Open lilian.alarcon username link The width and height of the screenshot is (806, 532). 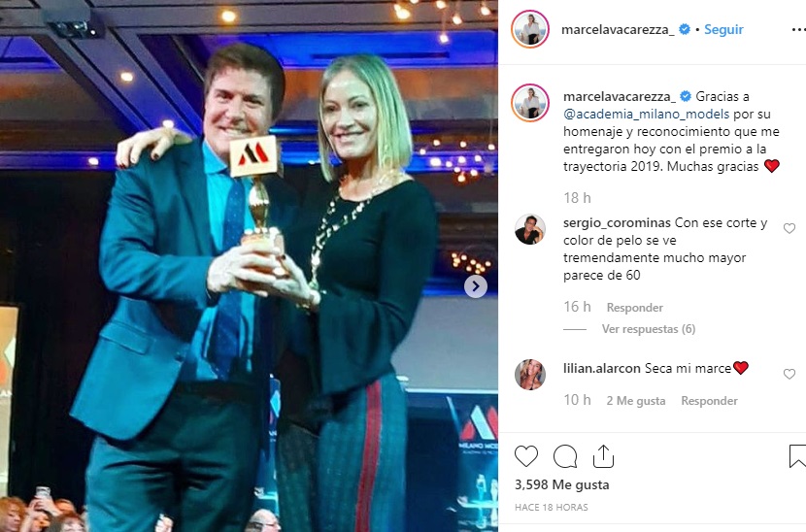pyautogui.click(x=601, y=368)
